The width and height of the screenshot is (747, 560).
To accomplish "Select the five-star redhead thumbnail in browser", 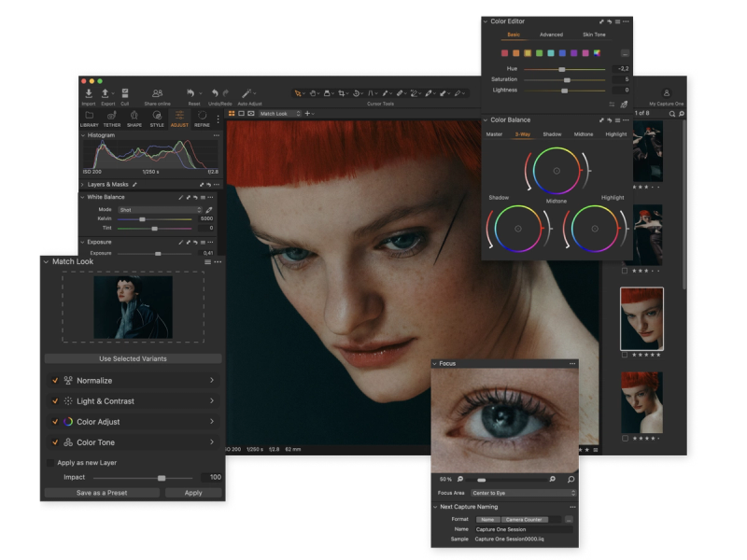I will pos(641,318).
